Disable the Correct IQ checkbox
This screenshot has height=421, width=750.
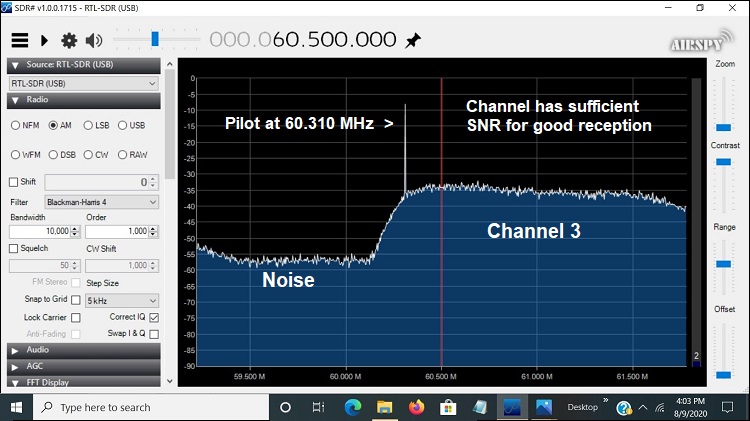coord(153,317)
